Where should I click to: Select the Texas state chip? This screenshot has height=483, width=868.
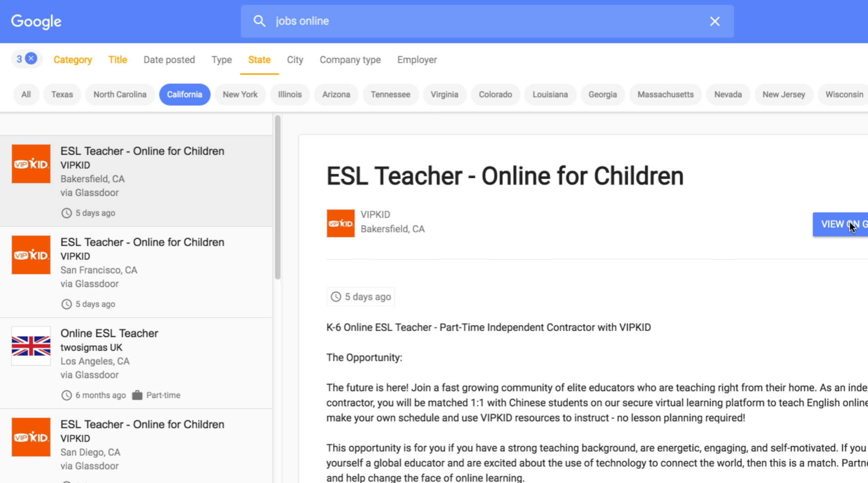tap(62, 95)
